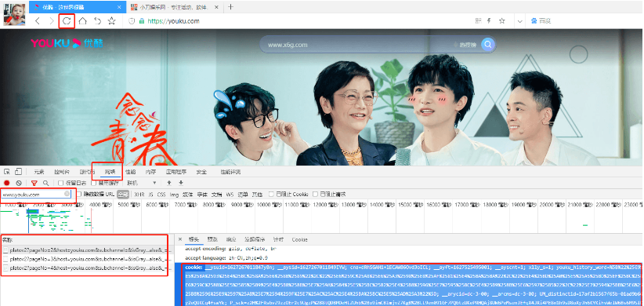644x306 pixels.
Task: Open the 响应 (Response) request detail tab
Action: [231, 239]
